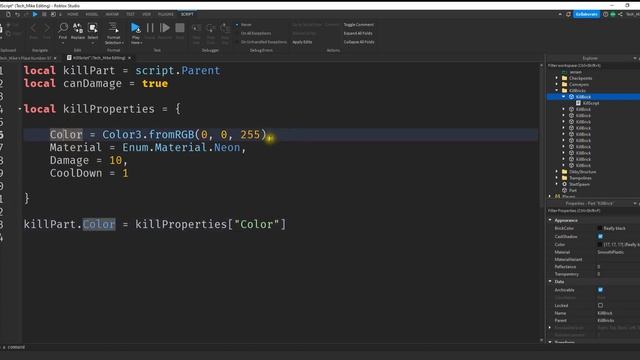Click the Apply Edits button
640x360 pixels.
(x=302, y=42)
